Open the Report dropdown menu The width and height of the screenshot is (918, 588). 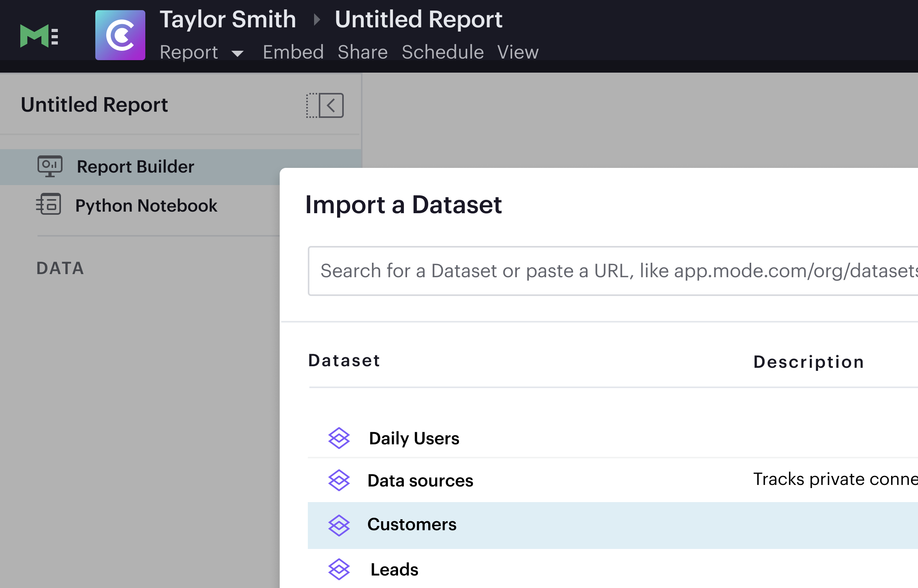tap(202, 52)
